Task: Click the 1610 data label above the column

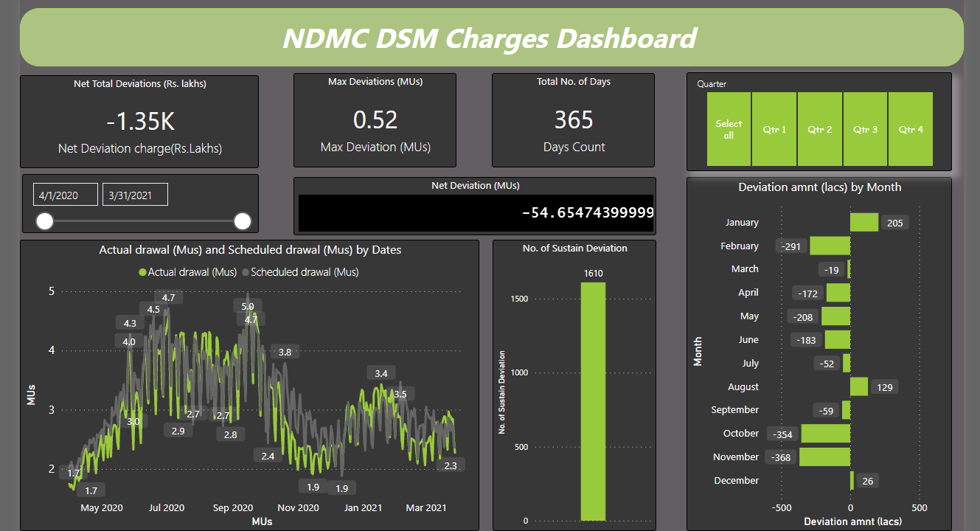Action: point(594,274)
